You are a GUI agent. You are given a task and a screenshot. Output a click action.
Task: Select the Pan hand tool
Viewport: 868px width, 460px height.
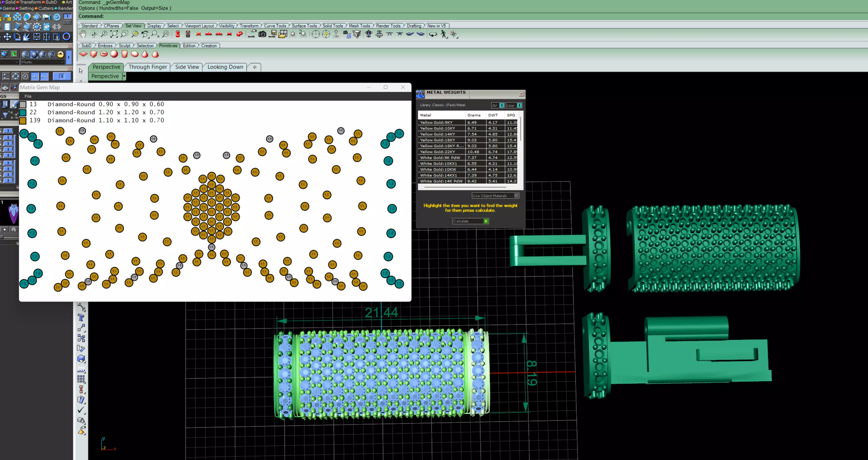(83, 34)
